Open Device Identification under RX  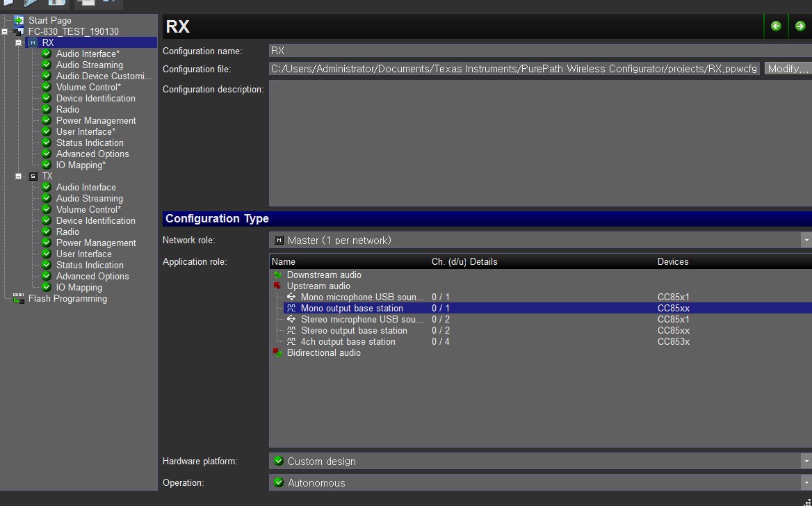[x=96, y=99]
